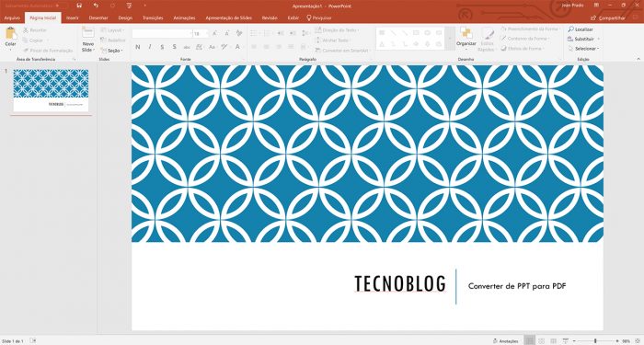Click the Pesquisar search box
The height and width of the screenshot is (345, 644).
[319, 18]
